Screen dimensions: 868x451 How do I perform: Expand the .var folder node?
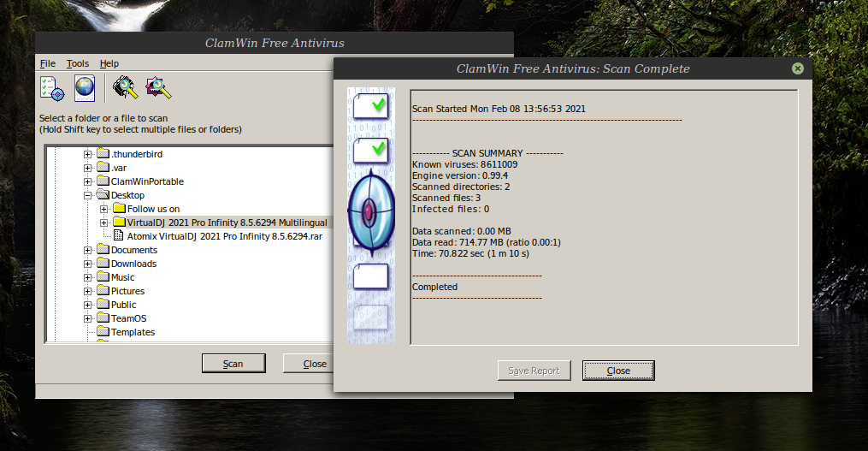tap(87, 168)
